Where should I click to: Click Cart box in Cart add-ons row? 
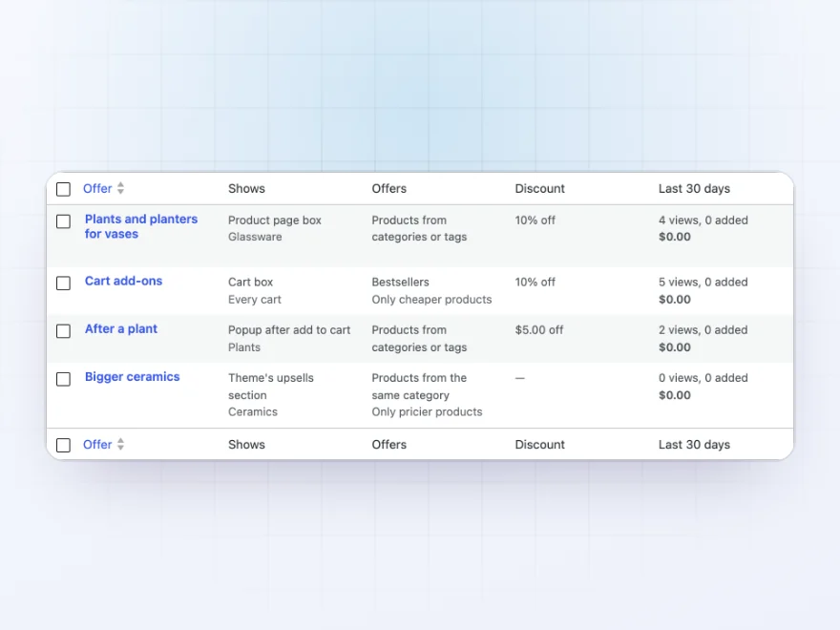(x=251, y=282)
